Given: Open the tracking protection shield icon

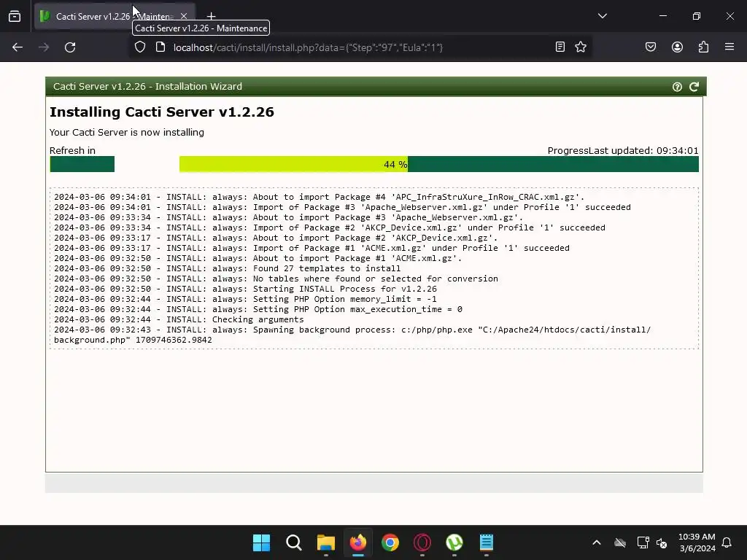Looking at the screenshot, I should pyautogui.click(x=139, y=47).
